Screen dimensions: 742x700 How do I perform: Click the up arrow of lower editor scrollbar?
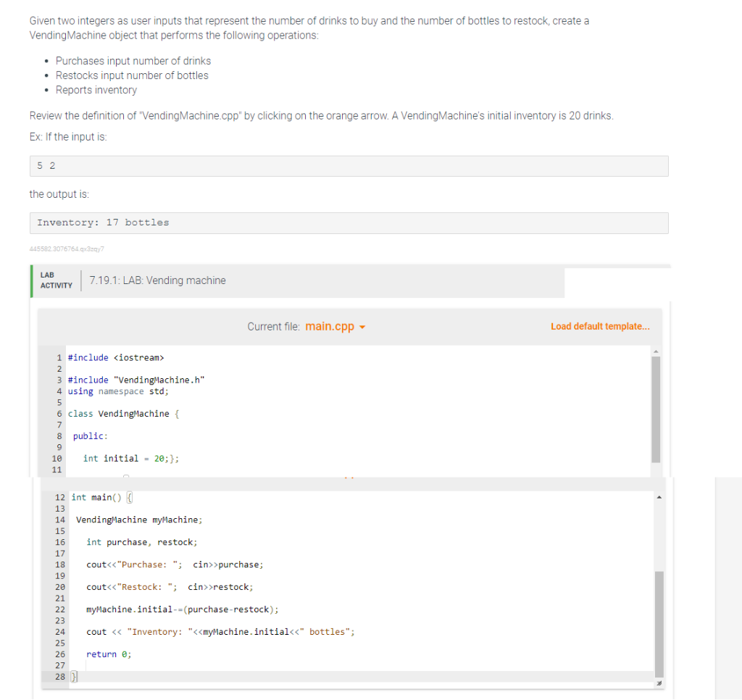659,497
